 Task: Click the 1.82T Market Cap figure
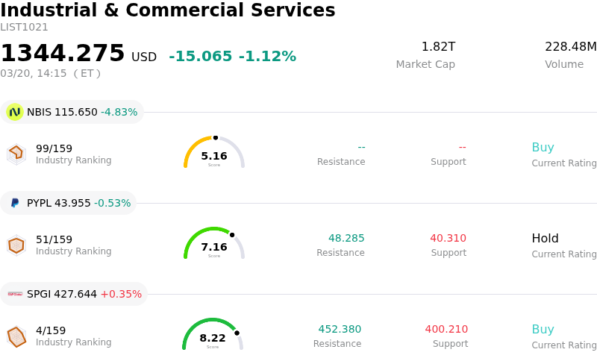(x=438, y=47)
